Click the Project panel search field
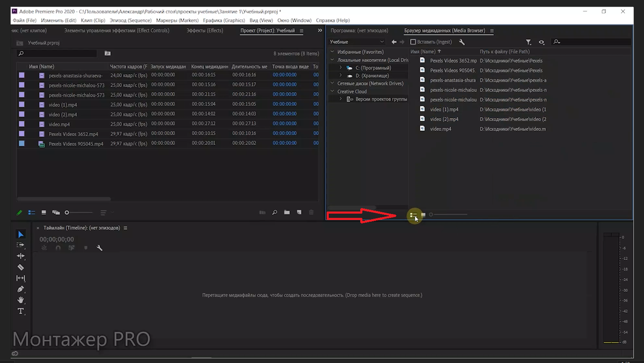The image size is (644, 363). point(57,54)
